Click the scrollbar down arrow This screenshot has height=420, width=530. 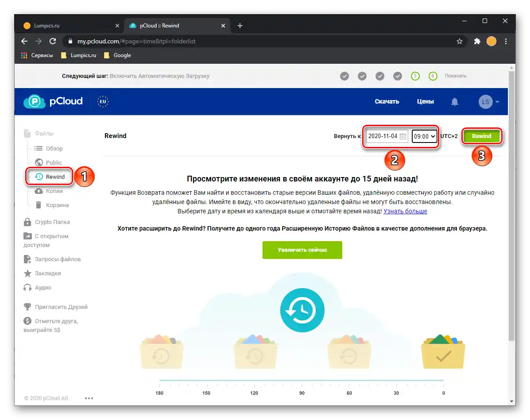(511, 401)
